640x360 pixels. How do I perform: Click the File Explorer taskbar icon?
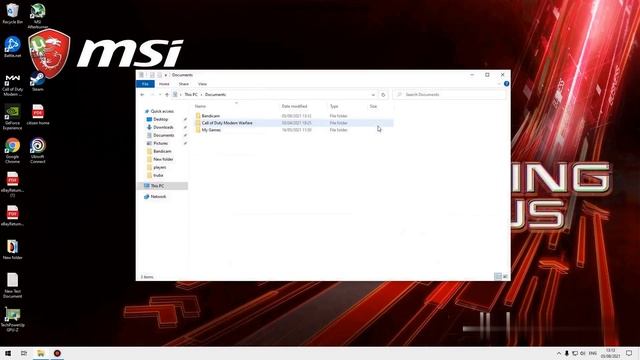point(41,353)
